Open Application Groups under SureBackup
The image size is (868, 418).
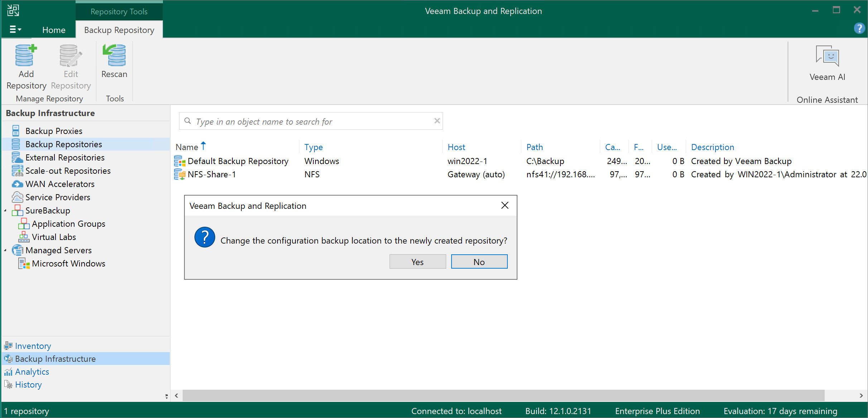coord(68,224)
